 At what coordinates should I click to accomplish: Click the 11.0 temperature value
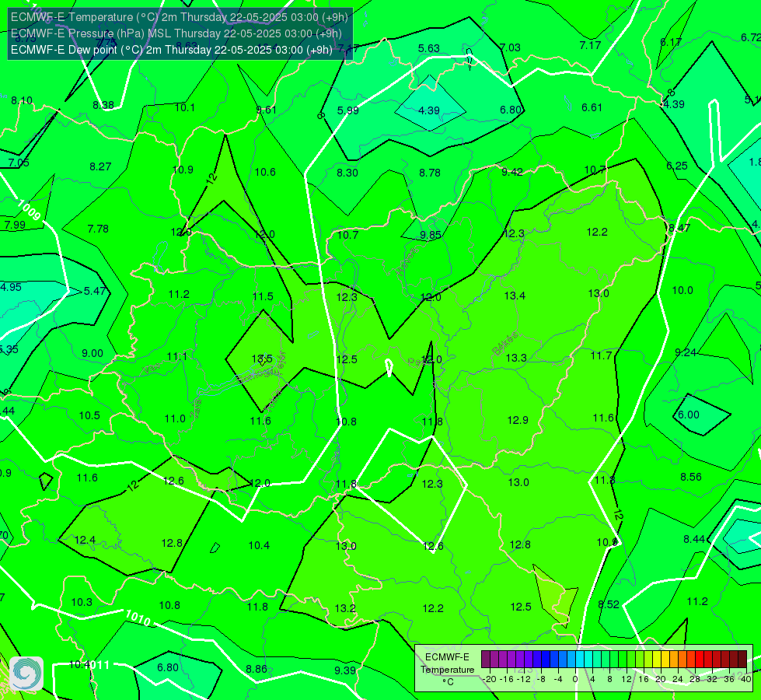coord(175,418)
